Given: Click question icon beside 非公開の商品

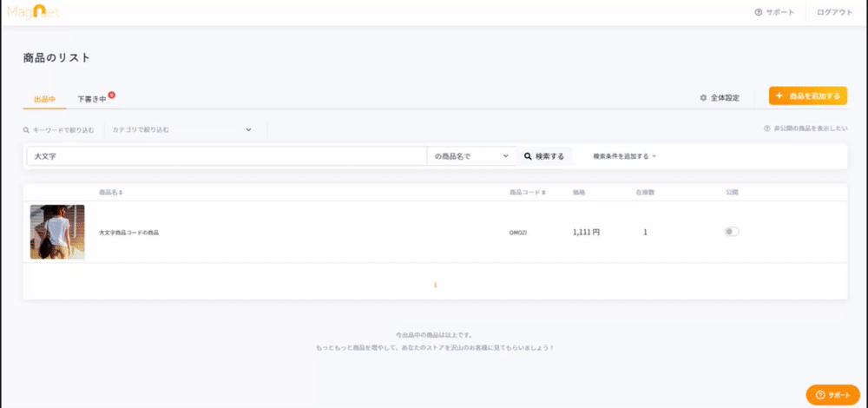Looking at the screenshot, I should pyautogui.click(x=766, y=128).
